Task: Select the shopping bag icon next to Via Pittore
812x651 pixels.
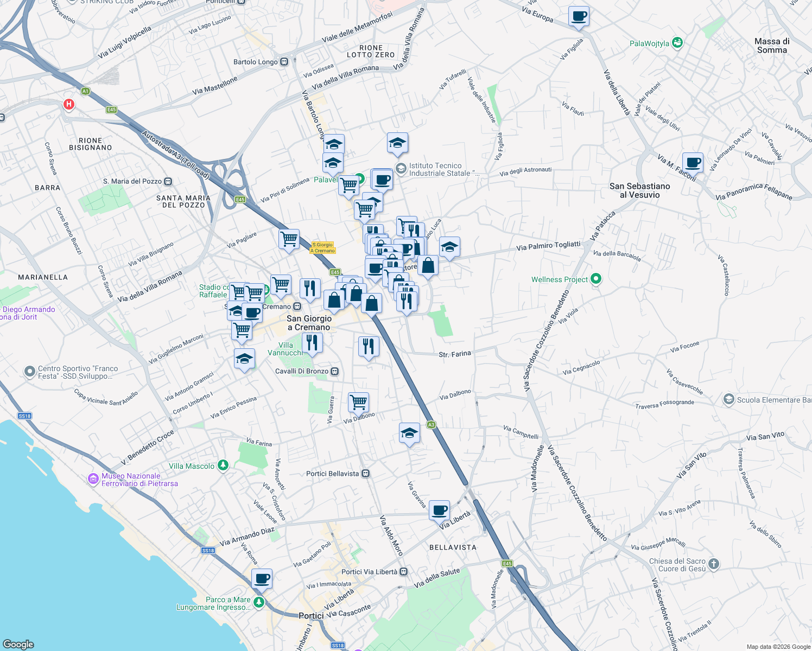Action: [x=427, y=266]
